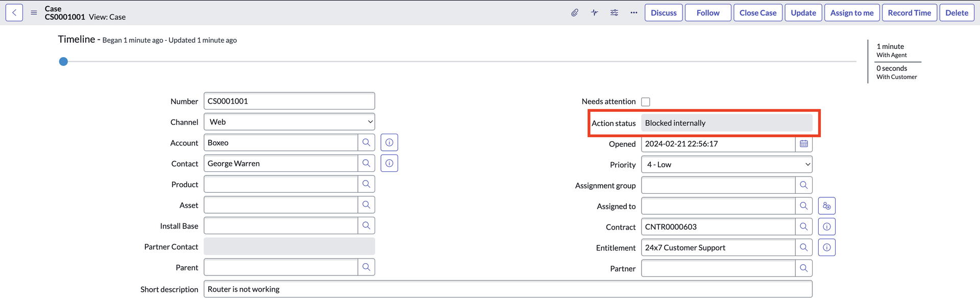Show info for Boxeo account
The width and height of the screenshot is (980, 305).
coord(389,143)
